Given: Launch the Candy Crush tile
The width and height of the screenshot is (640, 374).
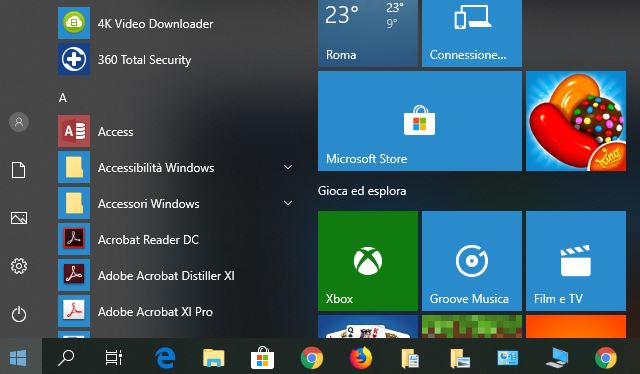Looking at the screenshot, I should coord(576,121).
